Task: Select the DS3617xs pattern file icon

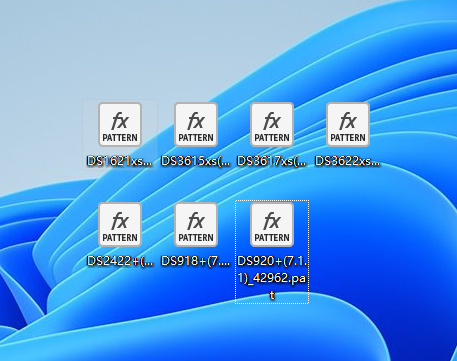Action: click(272, 124)
